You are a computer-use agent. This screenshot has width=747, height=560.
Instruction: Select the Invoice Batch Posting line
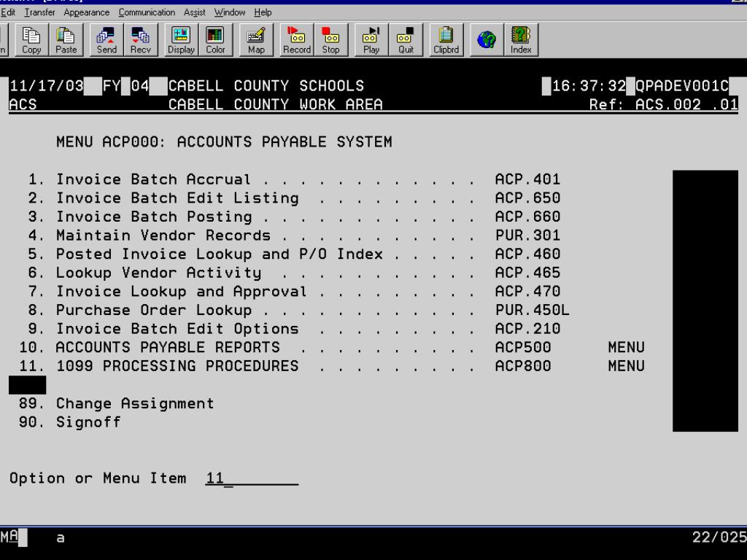[294, 217]
